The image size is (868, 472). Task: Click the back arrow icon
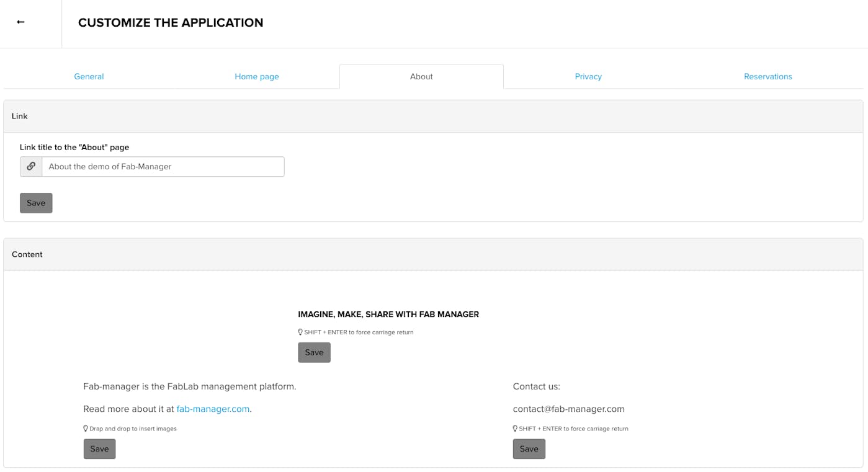20,22
